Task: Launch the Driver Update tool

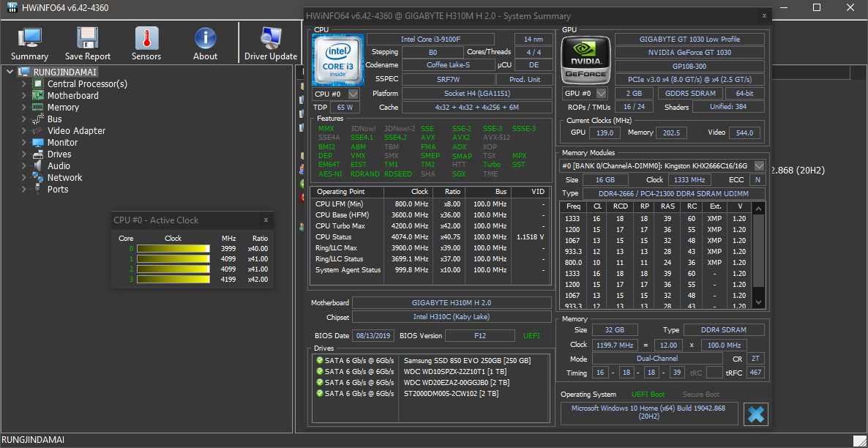Action: [271, 37]
